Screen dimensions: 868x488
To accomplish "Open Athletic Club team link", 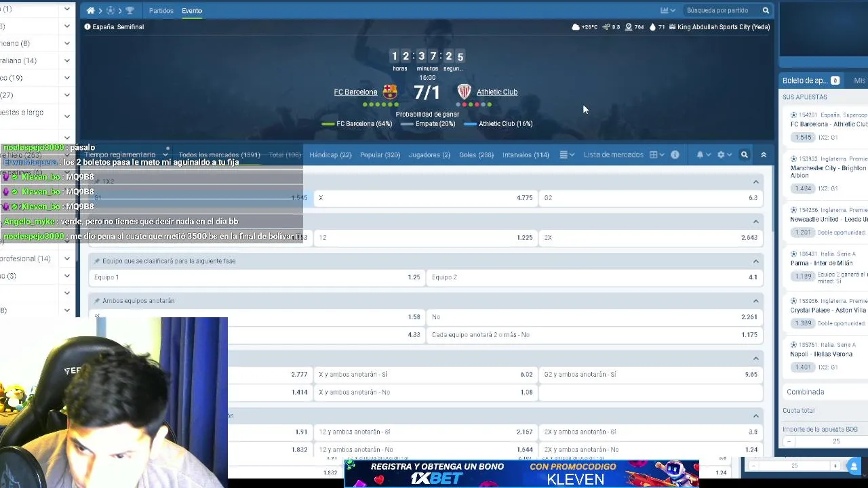I will (x=497, y=92).
